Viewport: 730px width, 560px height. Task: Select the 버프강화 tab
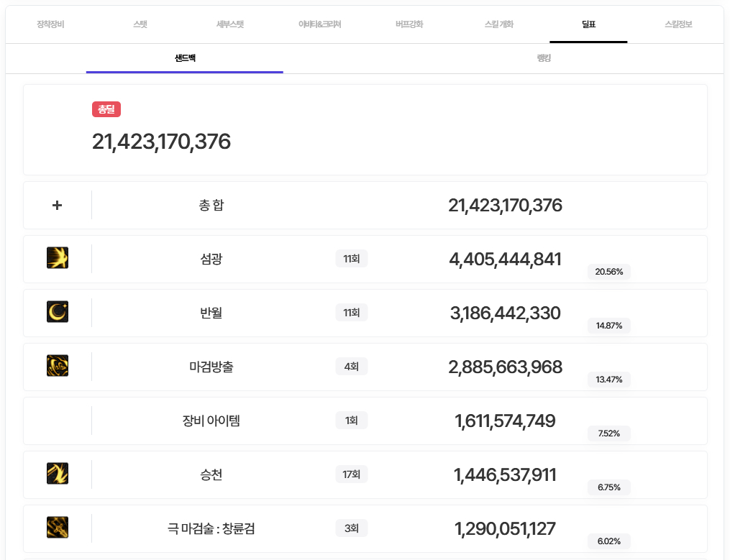point(409,24)
